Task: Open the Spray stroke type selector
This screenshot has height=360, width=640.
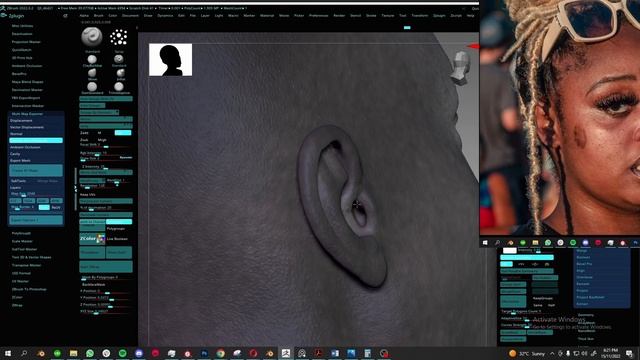Action: 119,37
